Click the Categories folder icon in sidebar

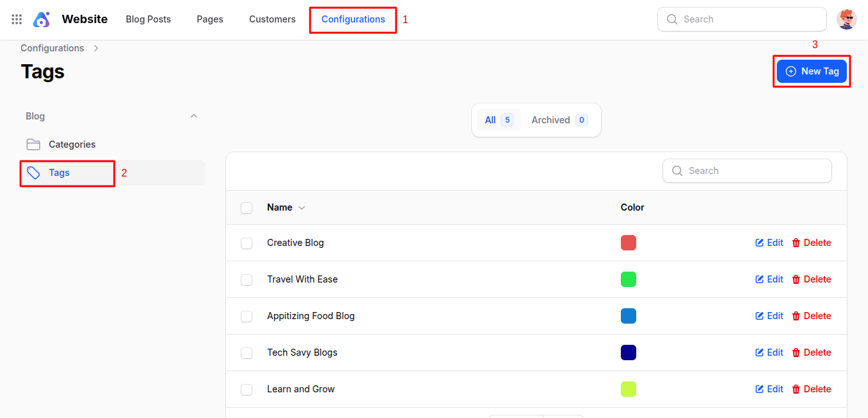(33, 144)
